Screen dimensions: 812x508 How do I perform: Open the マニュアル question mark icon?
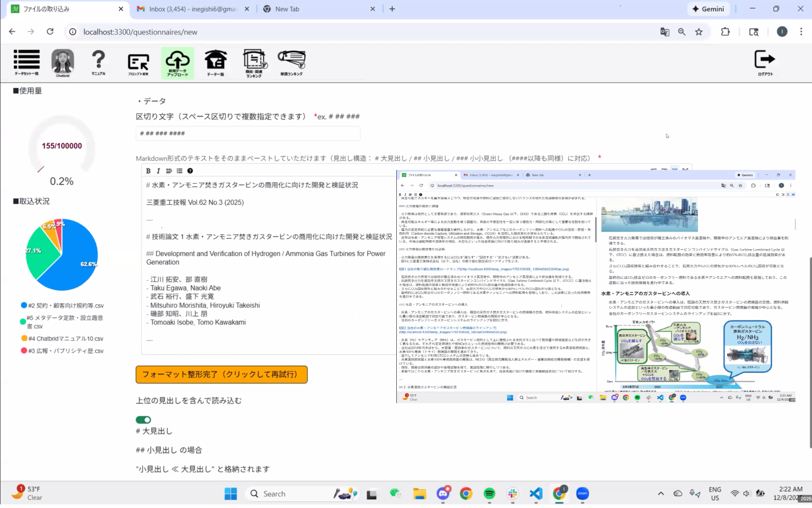click(x=98, y=63)
